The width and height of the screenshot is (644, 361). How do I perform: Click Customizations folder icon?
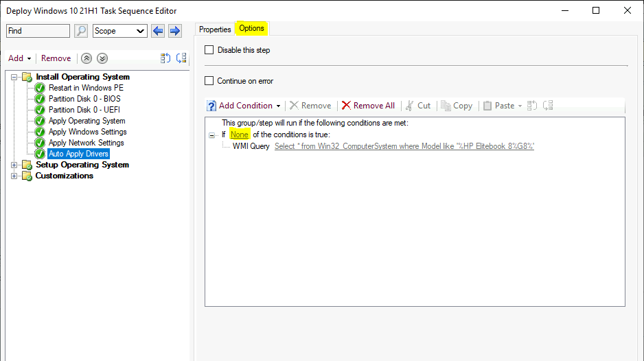27,176
